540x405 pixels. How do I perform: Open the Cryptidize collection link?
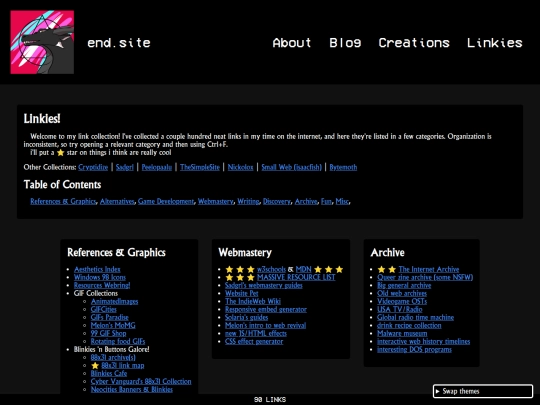tap(93, 167)
